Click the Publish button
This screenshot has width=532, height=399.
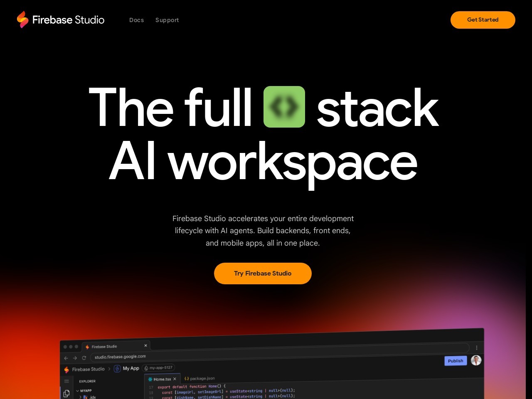(456, 360)
